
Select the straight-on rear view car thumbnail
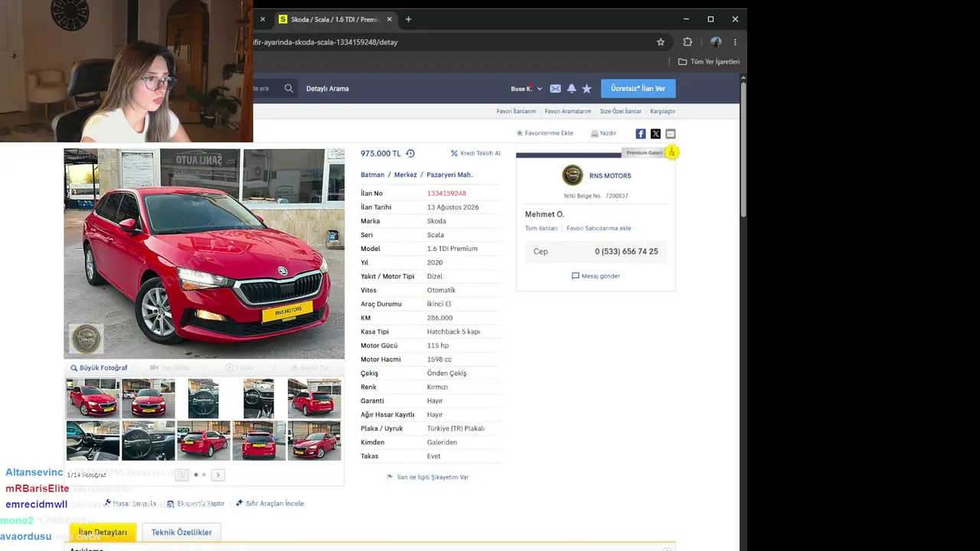coord(259,441)
